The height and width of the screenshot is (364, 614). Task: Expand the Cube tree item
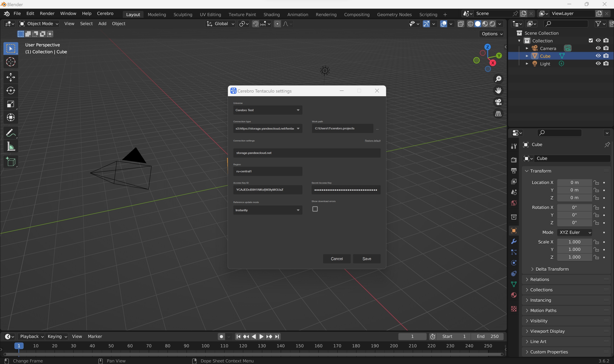tap(527, 56)
